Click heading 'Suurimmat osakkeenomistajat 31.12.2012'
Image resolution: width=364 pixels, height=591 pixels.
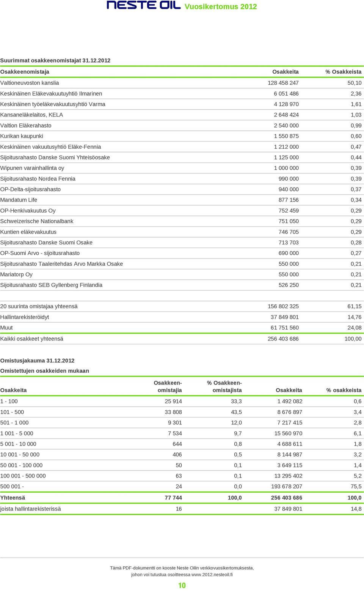pos(55,60)
